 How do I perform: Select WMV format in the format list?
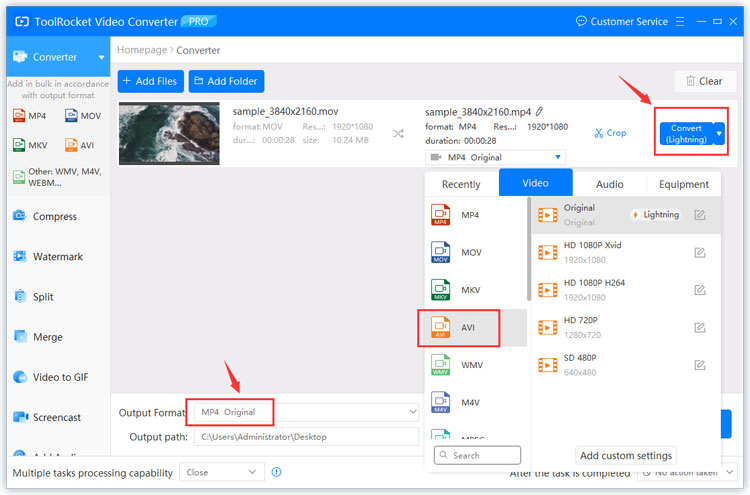click(x=476, y=365)
